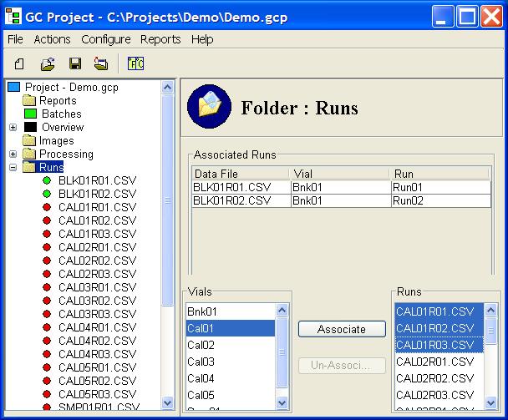Click the New project toolbar icon
Viewport: 508px width, 420px height.
(19, 63)
